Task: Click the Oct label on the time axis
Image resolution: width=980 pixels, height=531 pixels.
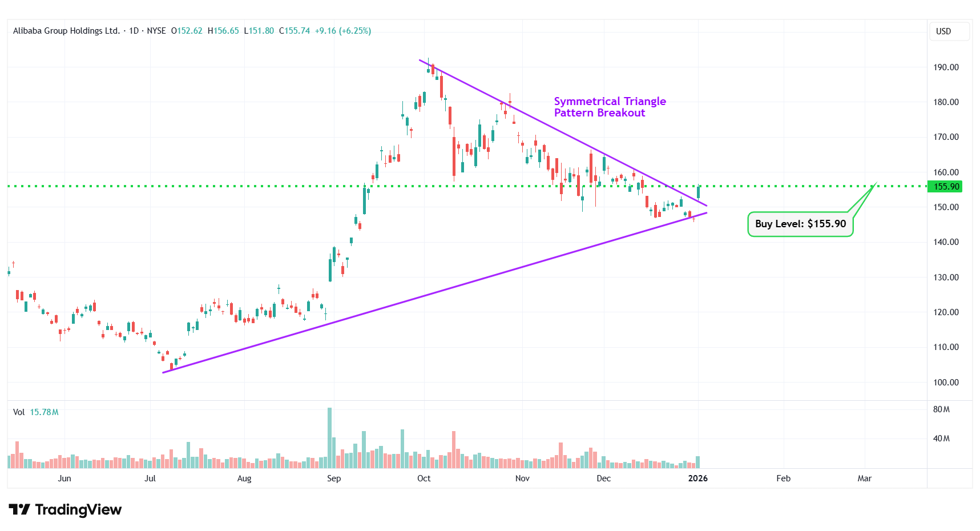Action: [x=424, y=478]
